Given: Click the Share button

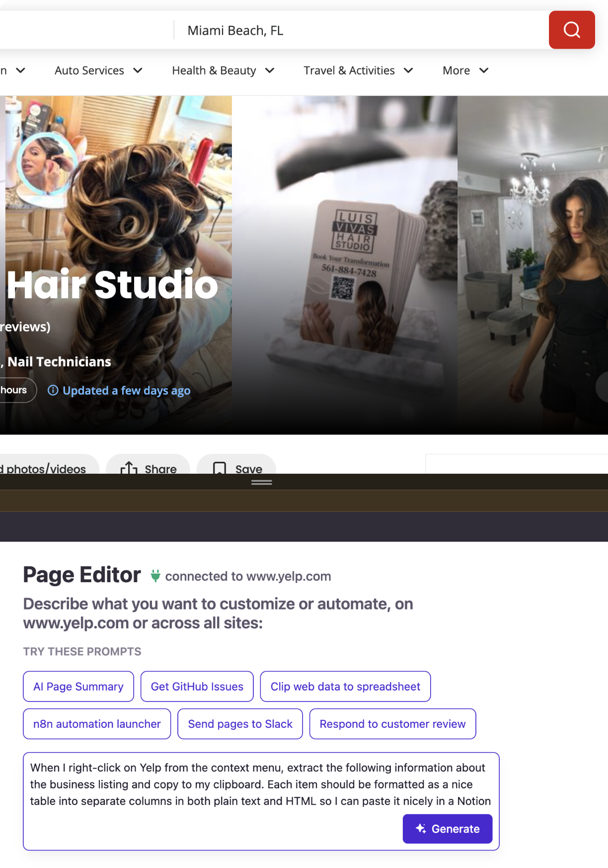Looking at the screenshot, I should [x=149, y=466].
